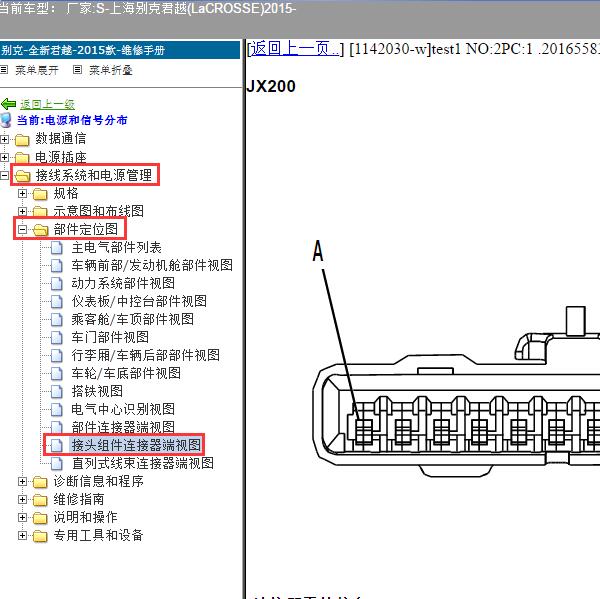
Task: Open 乘客舱/车顶部件视图 page
Action: tap(133, 320)
